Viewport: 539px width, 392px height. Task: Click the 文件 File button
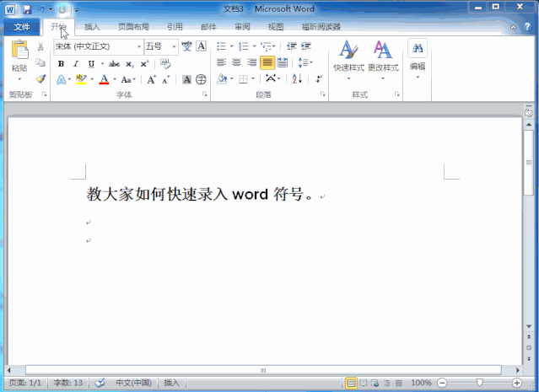tap(22, 27)
